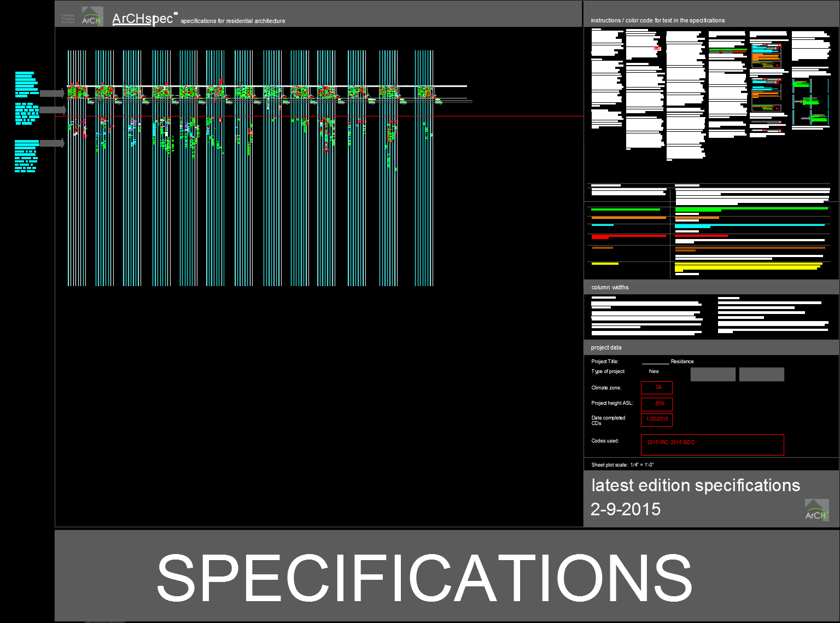Viewport: 840px width, 623px height.
Task: Click the Project height ASL field
Action: [x=657, y=404]
